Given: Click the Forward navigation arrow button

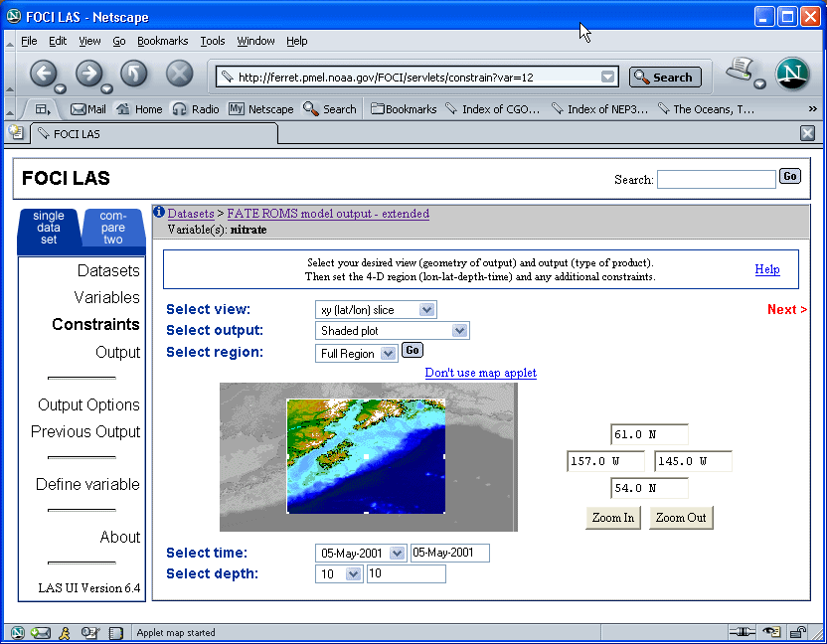Looking at the screenshot, I should click(x=88, y=74).
